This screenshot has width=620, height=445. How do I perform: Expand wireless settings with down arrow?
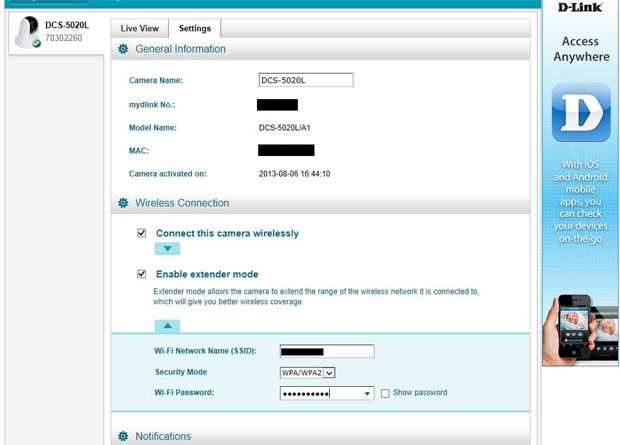(x=167, y=249)
